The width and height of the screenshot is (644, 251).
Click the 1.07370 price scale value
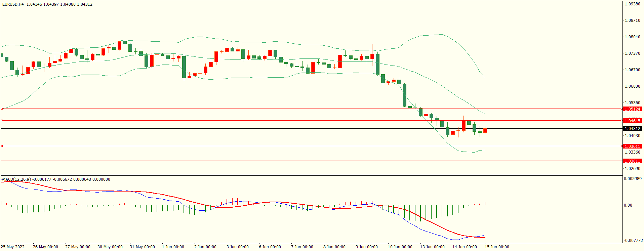[x=632, y=53]
